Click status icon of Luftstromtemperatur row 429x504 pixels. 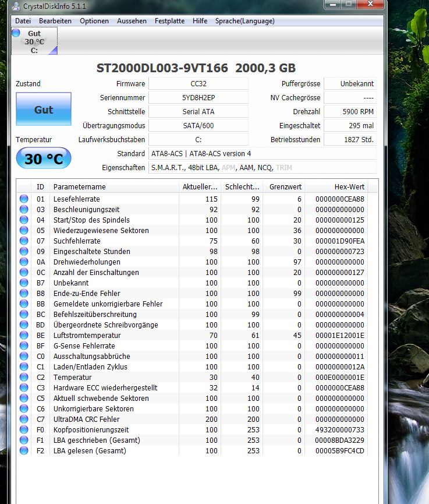pos(24,335)
